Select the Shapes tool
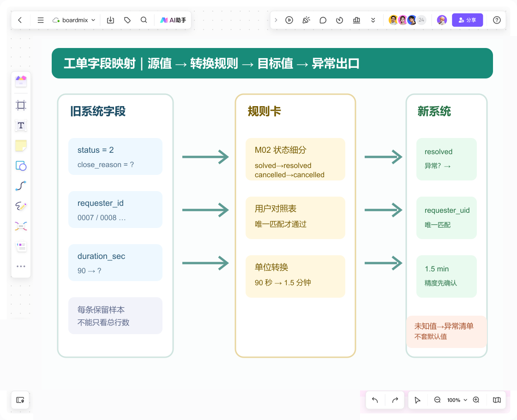 click(21, 166)
